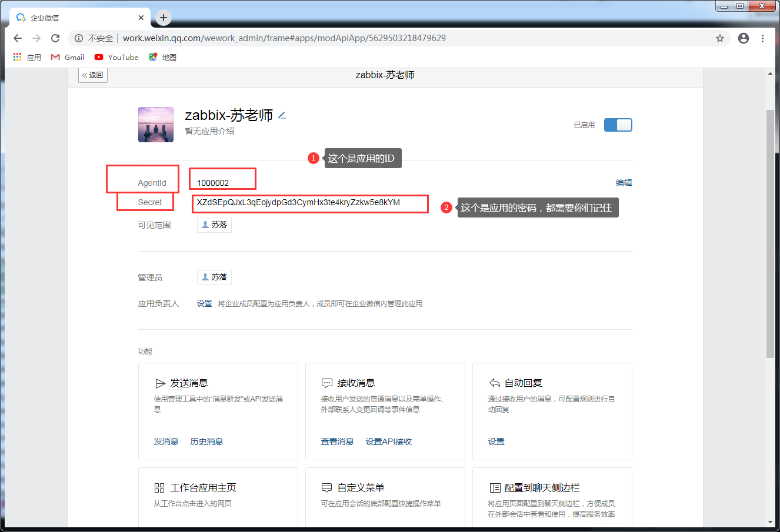Click the 暂无应用介绍 description text
780x532 pixels.
click(x=209, y=131)
